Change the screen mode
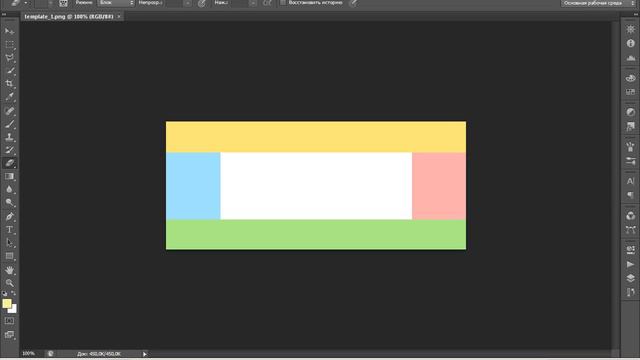Viewport: 640px width, 360px height. [x=9, y=335]
